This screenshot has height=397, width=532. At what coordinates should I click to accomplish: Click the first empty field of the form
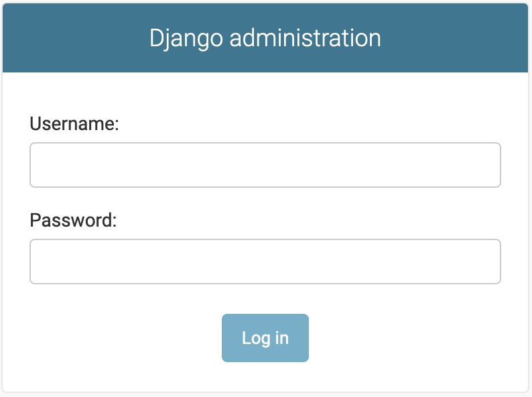pos(265,165)
